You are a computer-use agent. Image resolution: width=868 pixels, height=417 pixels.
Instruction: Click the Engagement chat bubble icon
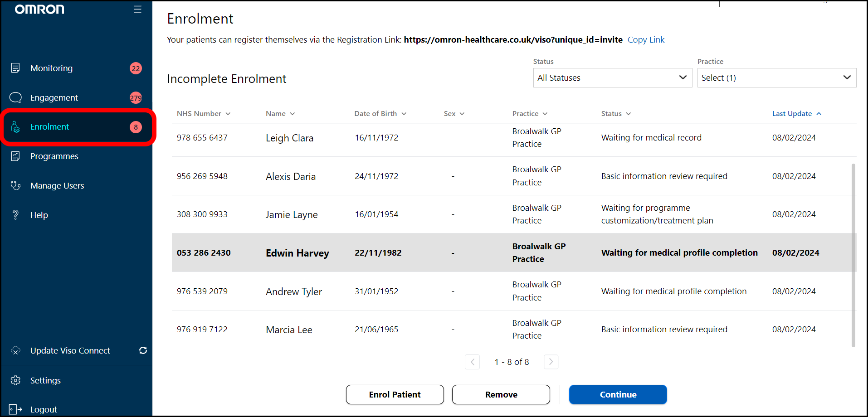[x=15, y=97]
